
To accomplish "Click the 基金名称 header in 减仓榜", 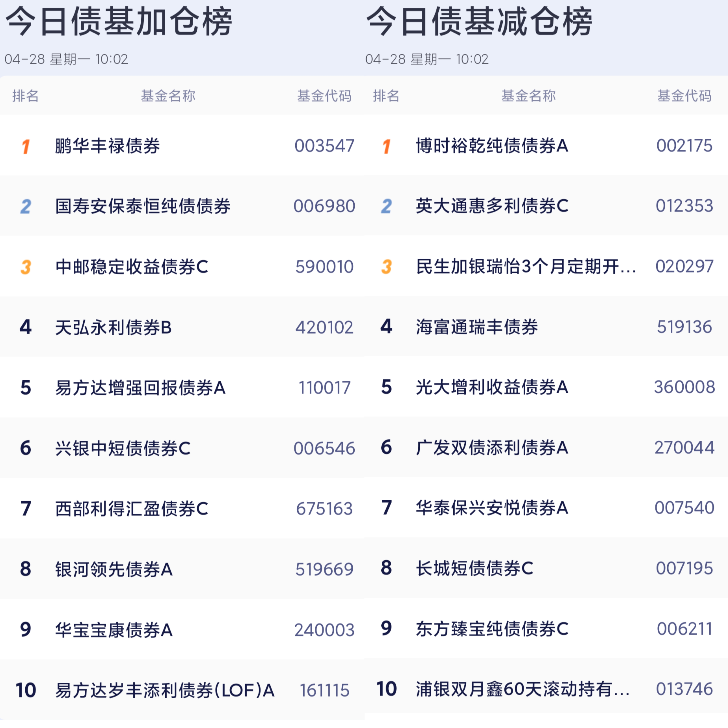I will [x=528, y=96].
